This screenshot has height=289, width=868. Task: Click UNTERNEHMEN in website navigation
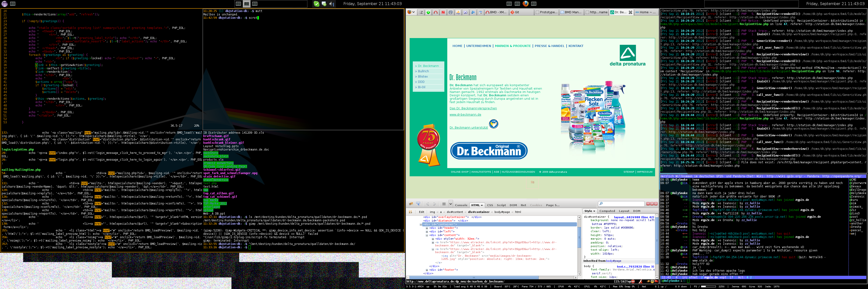pos(478,46)
